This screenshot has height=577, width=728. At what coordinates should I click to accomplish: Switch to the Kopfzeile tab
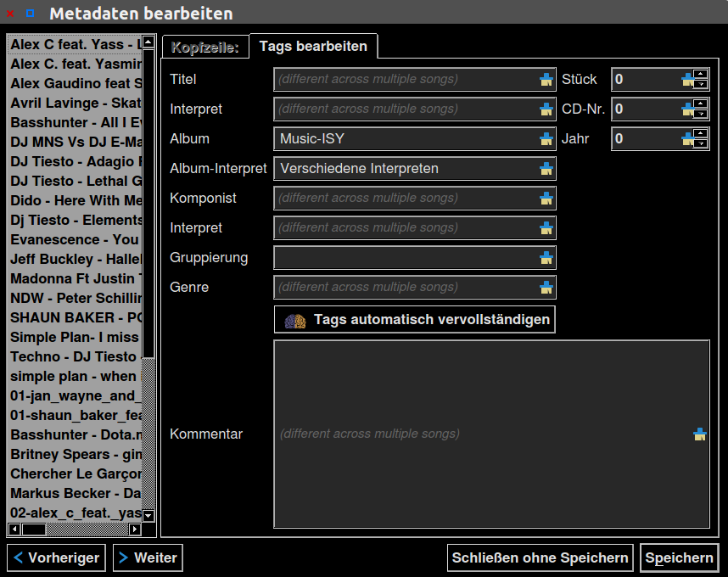(205, 47)
